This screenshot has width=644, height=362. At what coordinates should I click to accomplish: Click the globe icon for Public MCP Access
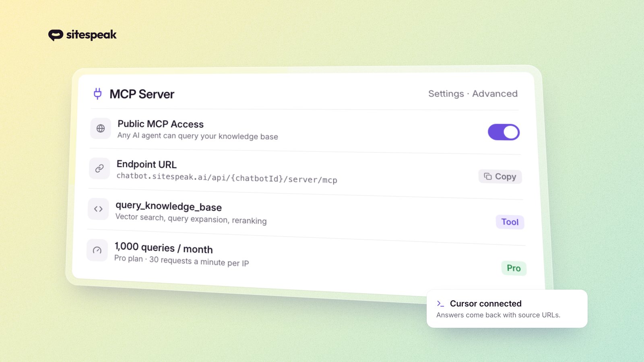101,128
